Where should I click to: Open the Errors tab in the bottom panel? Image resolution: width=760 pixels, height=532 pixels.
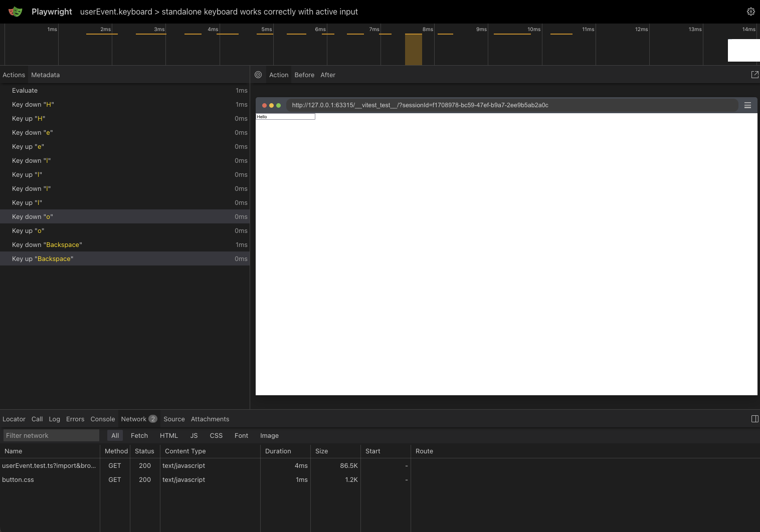pyautogui.click(x=75, y=419)
